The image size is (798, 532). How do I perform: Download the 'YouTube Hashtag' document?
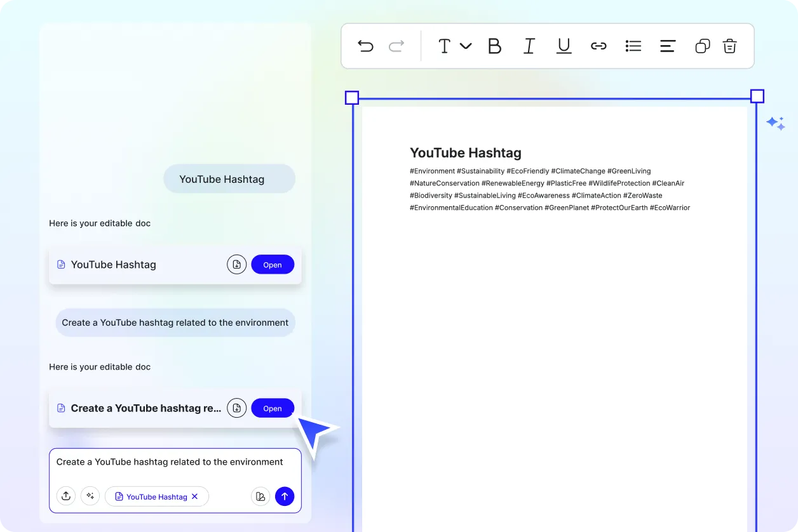click(x=236, y=265)
